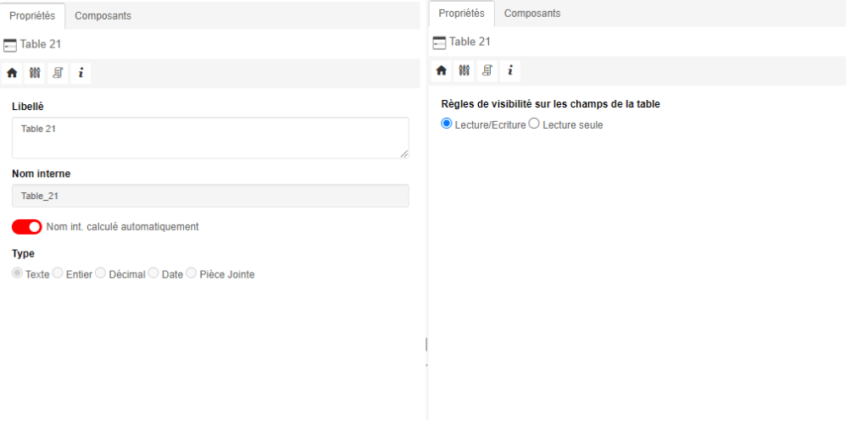Choose 'Pièce Jointe' type option

coord(191,274)
